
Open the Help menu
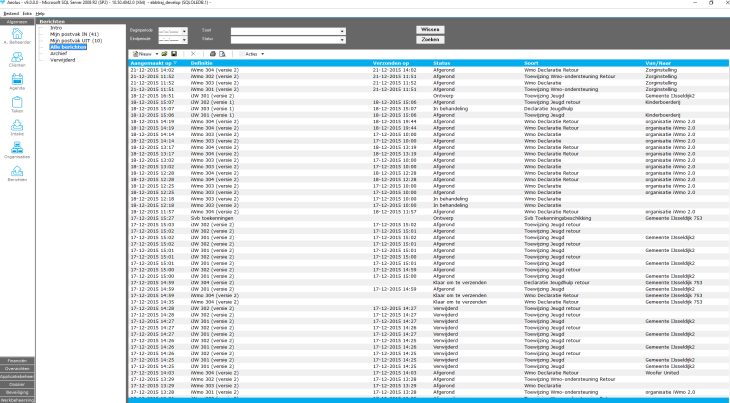click(40, 13)
